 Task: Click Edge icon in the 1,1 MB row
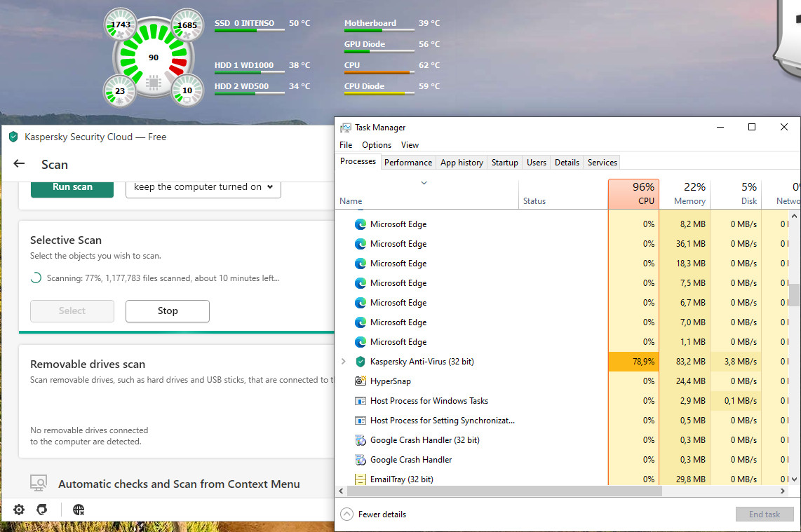click(360, 342)
